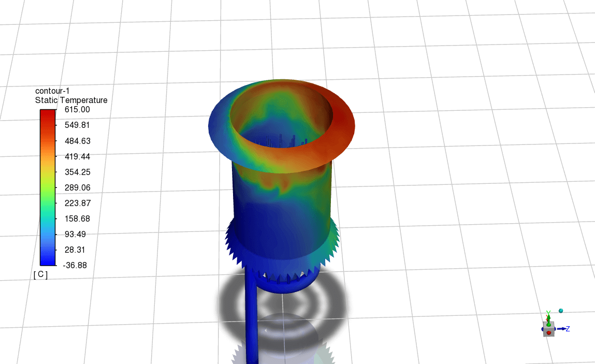Viewport: 595px width, 364px height.
Task: Click the green ball atop the triad cube
Action: click(x=549, y=325)
